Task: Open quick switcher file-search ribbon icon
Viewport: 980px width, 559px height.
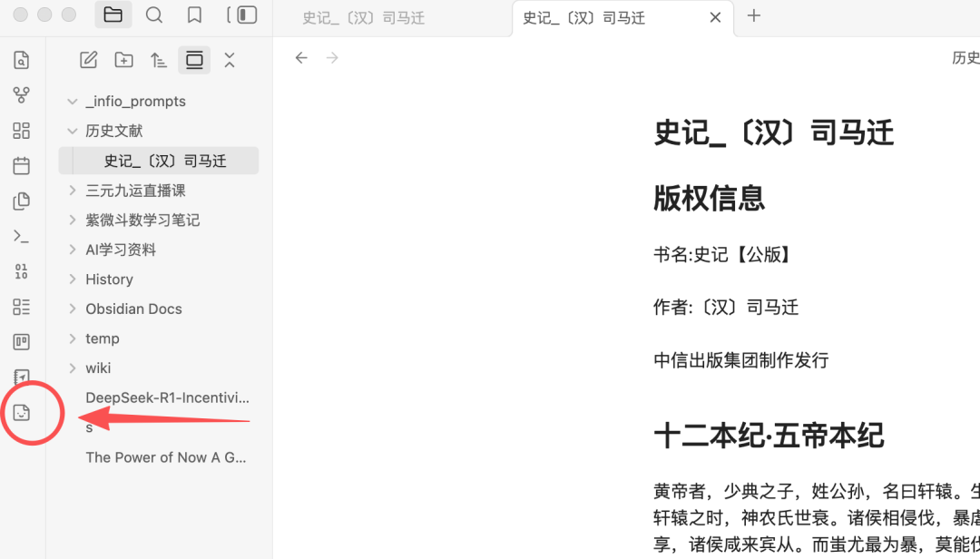Action: point(21,60)
